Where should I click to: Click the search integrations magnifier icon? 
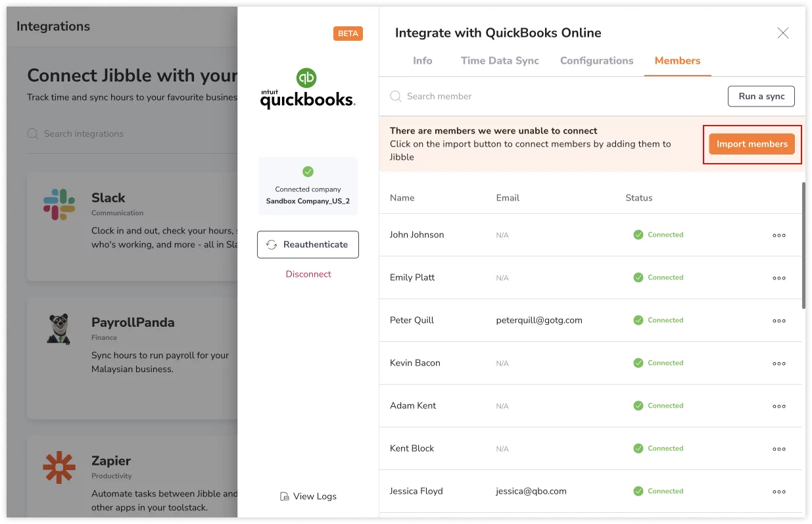coord(33,133)
